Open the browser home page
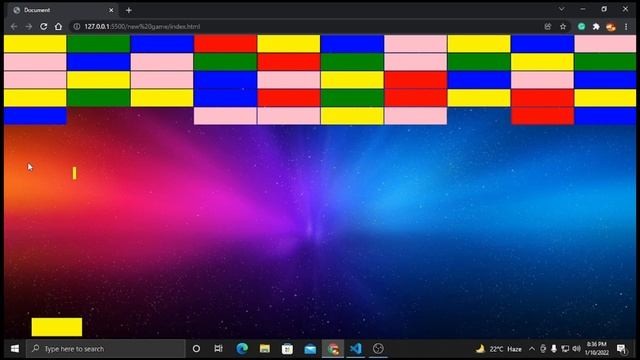Screen dimensions: 640x360 pos(58,27)
